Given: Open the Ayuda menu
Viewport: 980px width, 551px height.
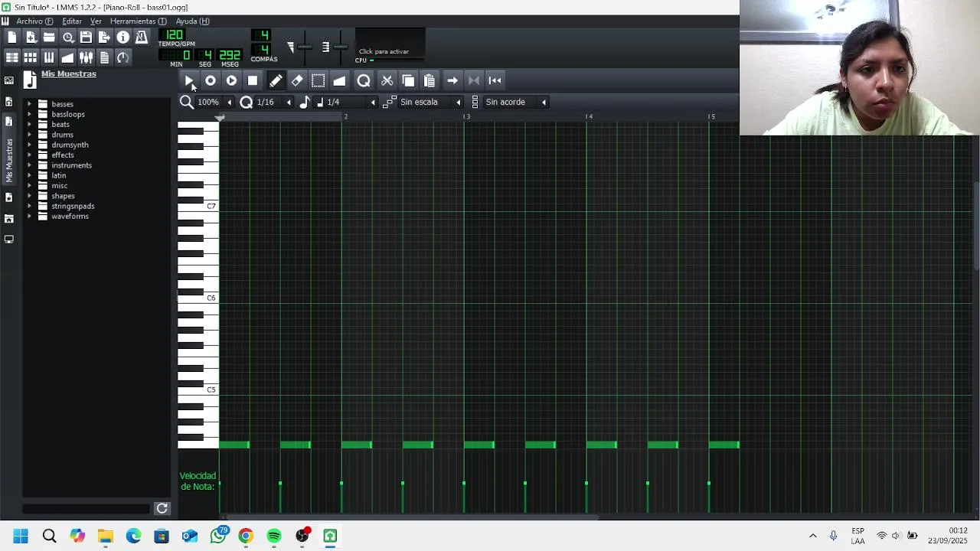Looking at the screenshot, I should click(192, 21).
